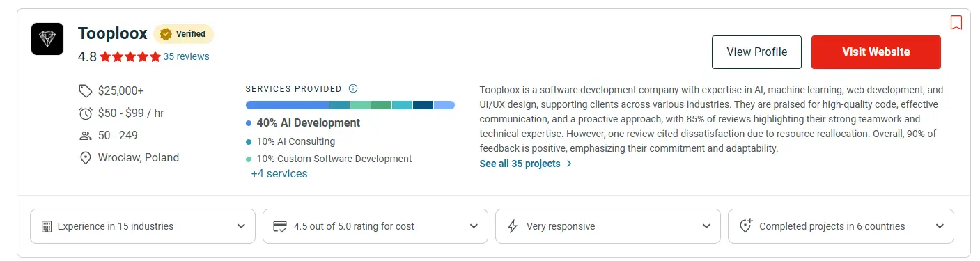This screenshot has width=980, height=261.
Task: Expand Completed projects in 6 countries
Action: [841, 226]
